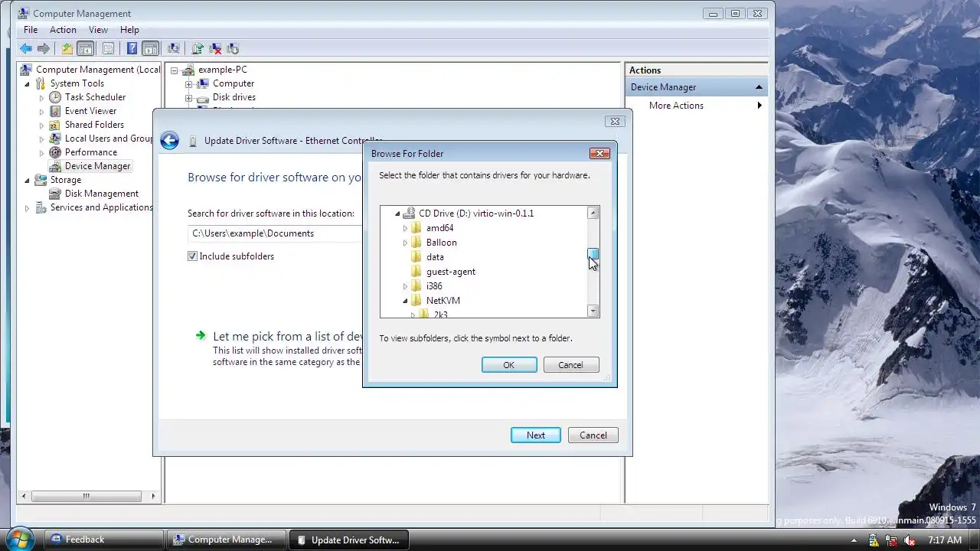The height and width of the screenshot is (551, 980).
Task: Click the 7:17 AM taskbar clock
Action: coord(945,540)
